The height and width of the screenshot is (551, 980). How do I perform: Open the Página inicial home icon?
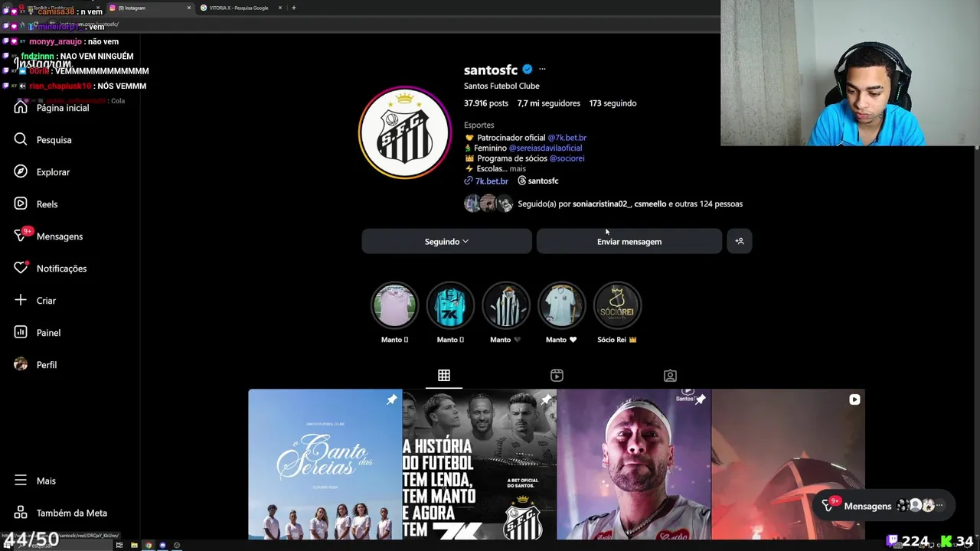coord(21,108)
